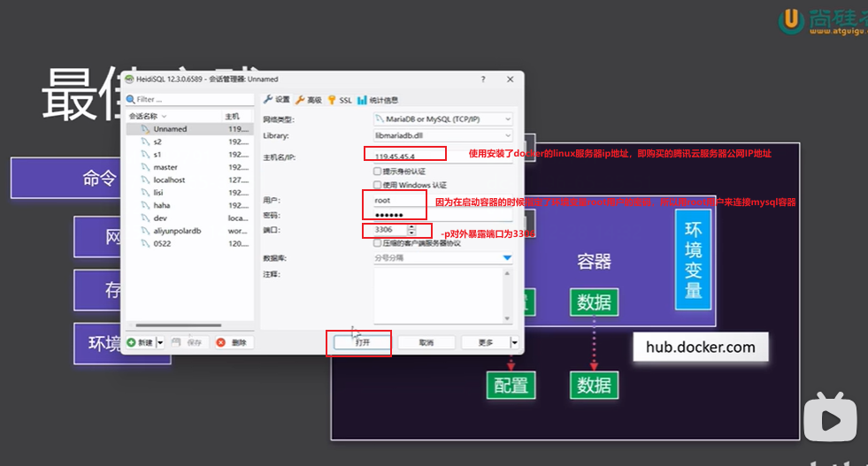Select the localhost session
Viewport: 868px width, 466px height.
click(x=190, y=180)
